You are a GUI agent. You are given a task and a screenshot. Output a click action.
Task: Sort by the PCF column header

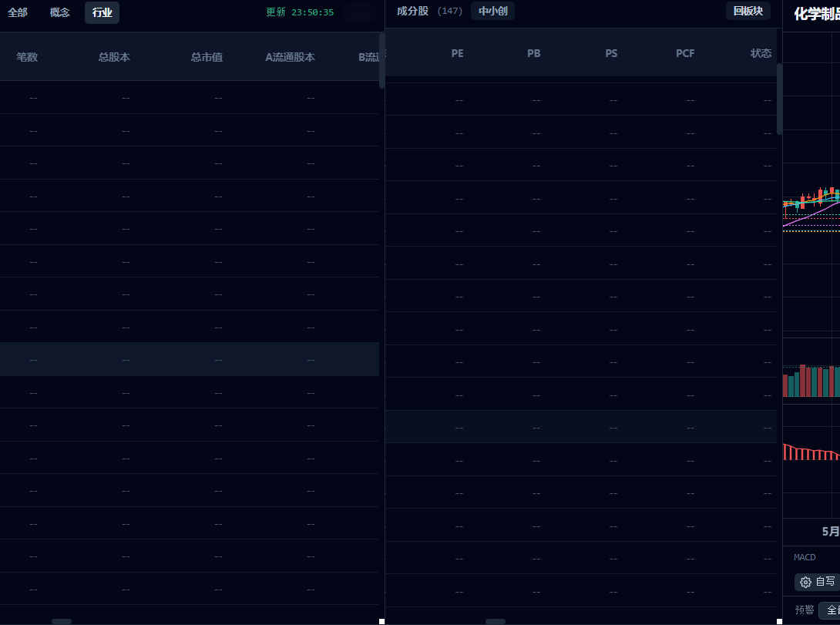(x=685, y=53)
